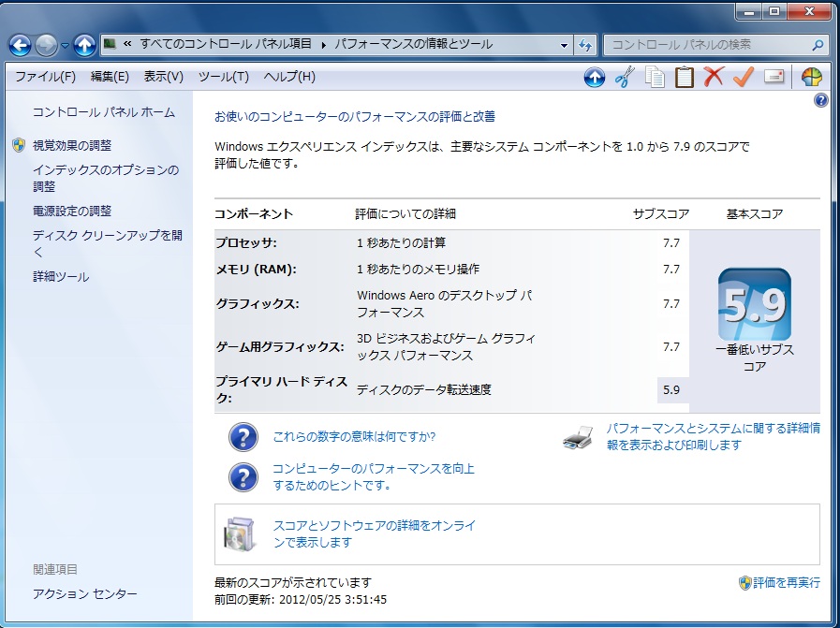Open アクション センター from related items
Screen dimensions: 840x628
[x=84, y=594]
